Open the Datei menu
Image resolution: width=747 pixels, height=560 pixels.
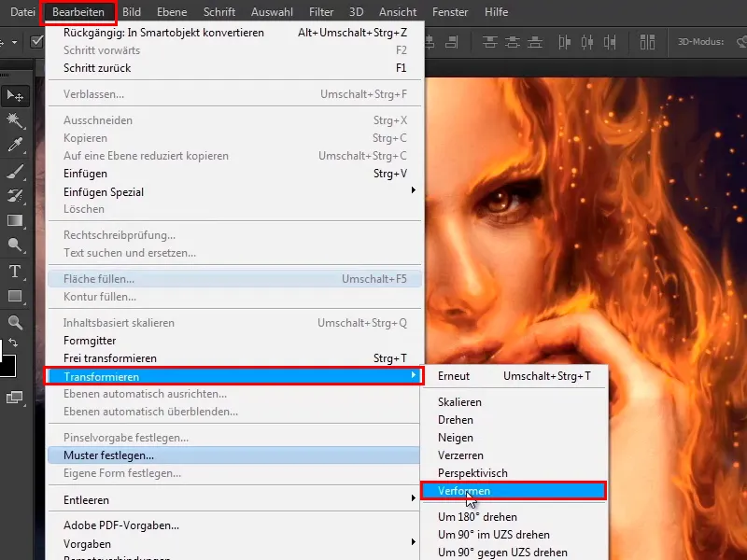[22, 12]
